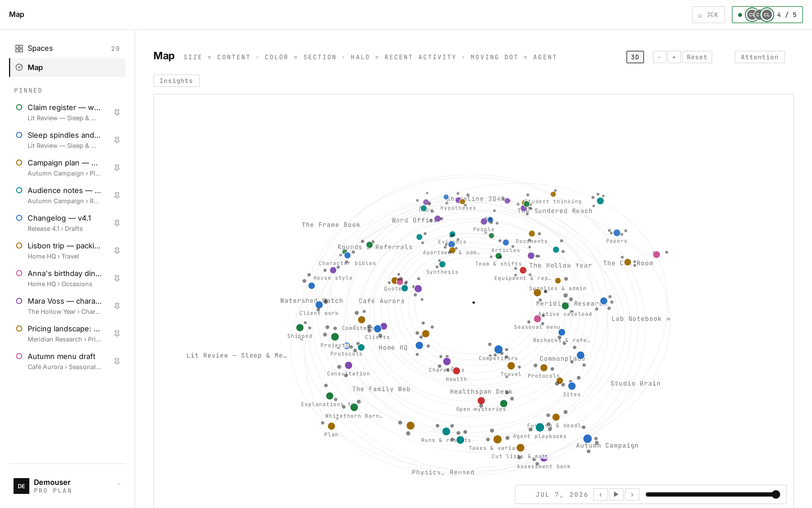812x508 pixels.
Task: Click the Café Aurora space label
Action: click(x=381, y=301)
